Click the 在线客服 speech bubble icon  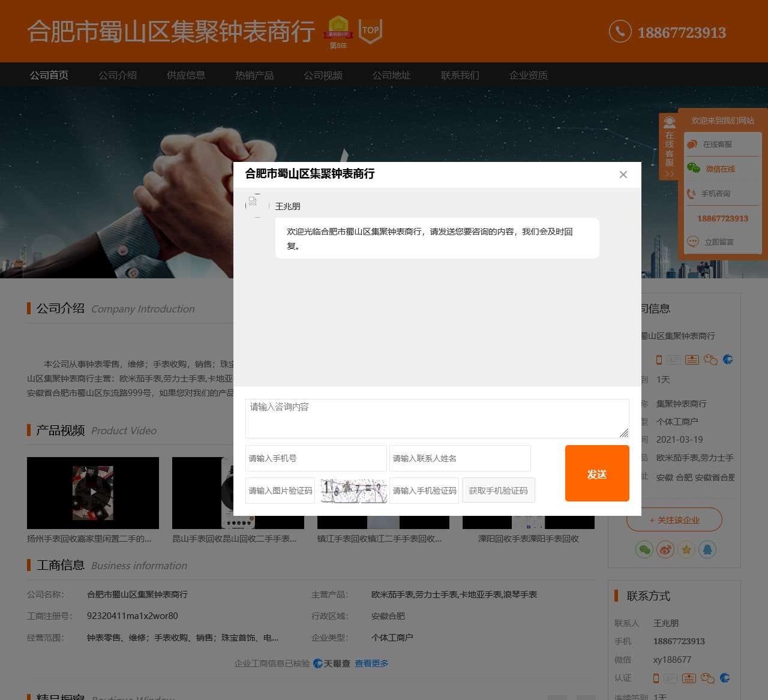pos(694,144)
